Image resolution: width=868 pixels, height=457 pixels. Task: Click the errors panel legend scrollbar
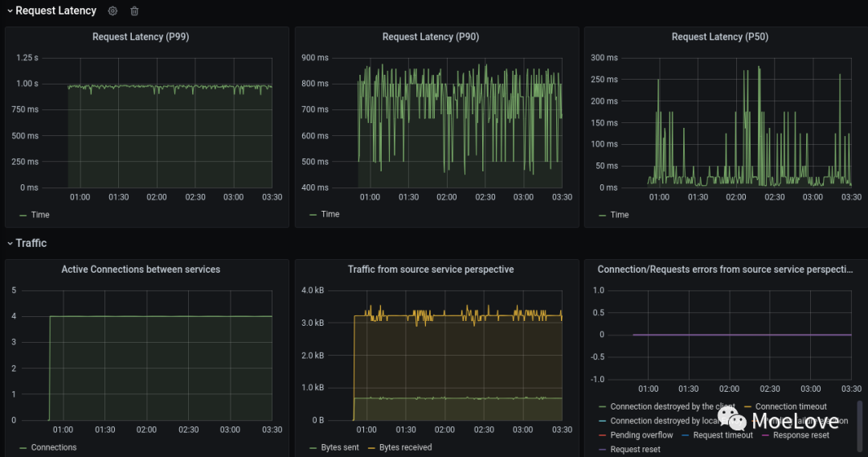pyautogui.click(x=858, y=426)
